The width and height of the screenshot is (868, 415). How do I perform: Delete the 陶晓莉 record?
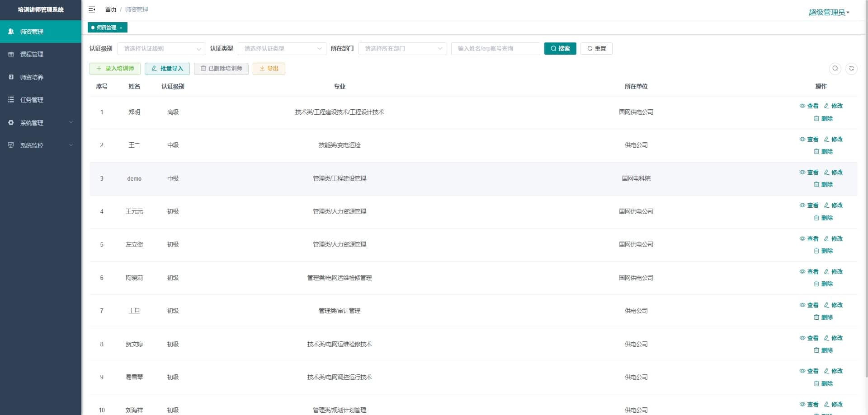(x=823, y=284)
